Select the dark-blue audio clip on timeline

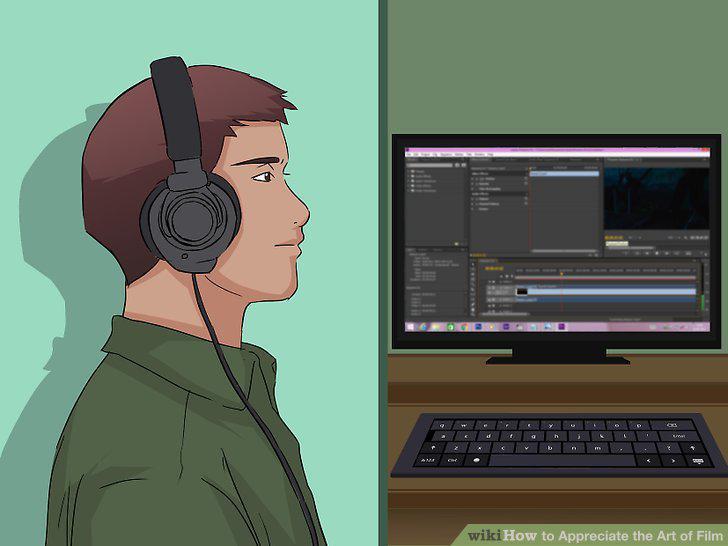click(x=606, y=299)
